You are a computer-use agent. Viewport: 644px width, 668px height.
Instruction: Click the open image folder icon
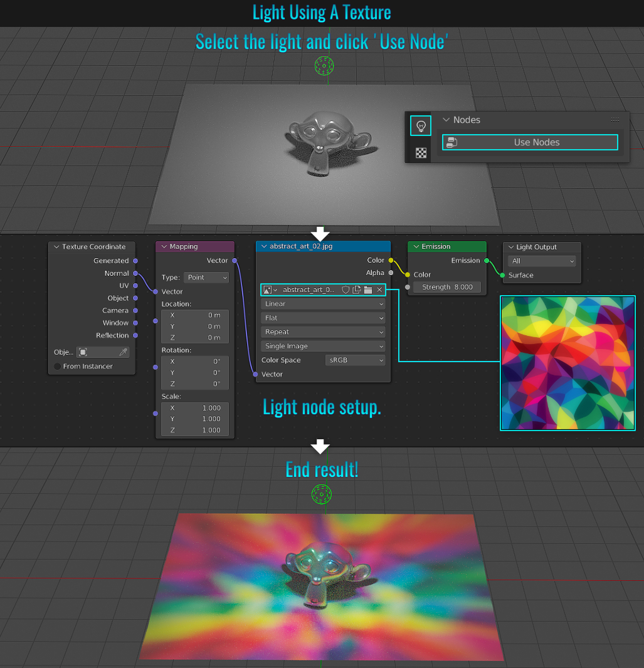click(368, 290)
